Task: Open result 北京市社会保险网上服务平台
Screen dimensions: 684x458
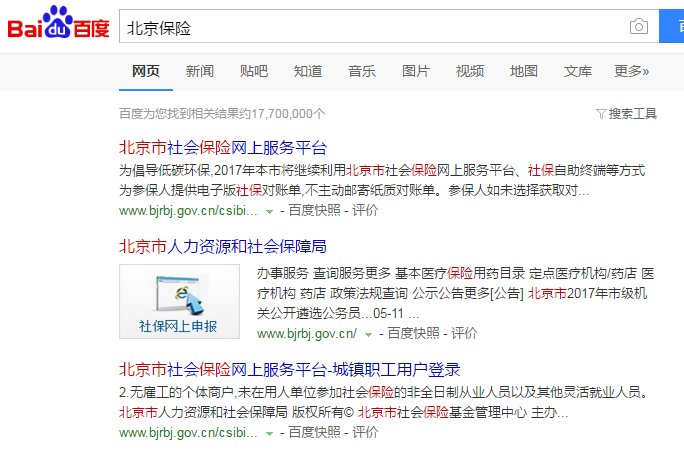Action: [223, 147]
